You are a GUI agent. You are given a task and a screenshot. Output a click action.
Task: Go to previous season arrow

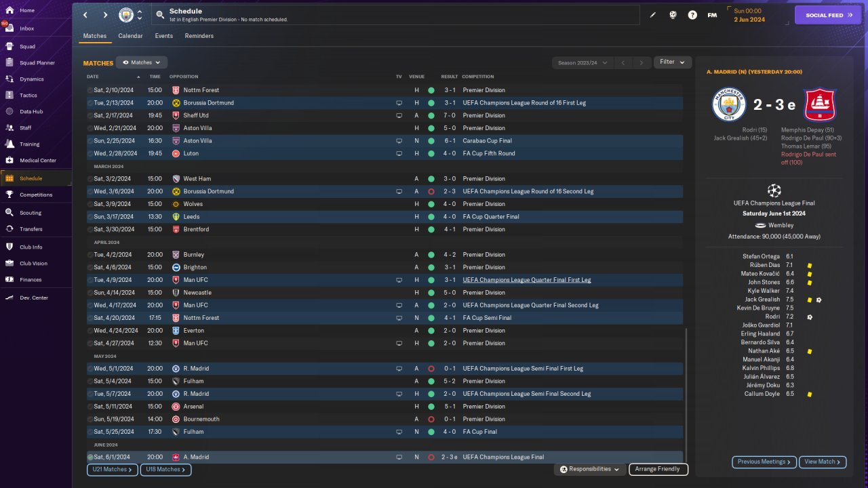coord(623,62)
